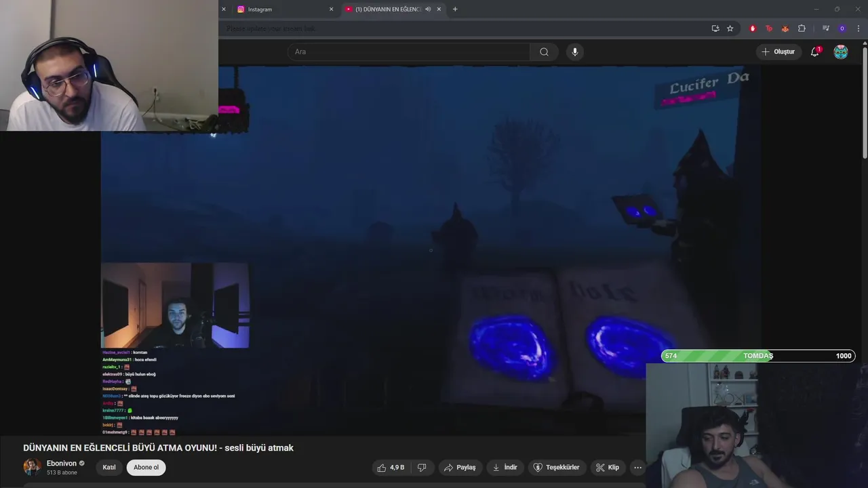Click the address bar text

[x=271, y=28]
